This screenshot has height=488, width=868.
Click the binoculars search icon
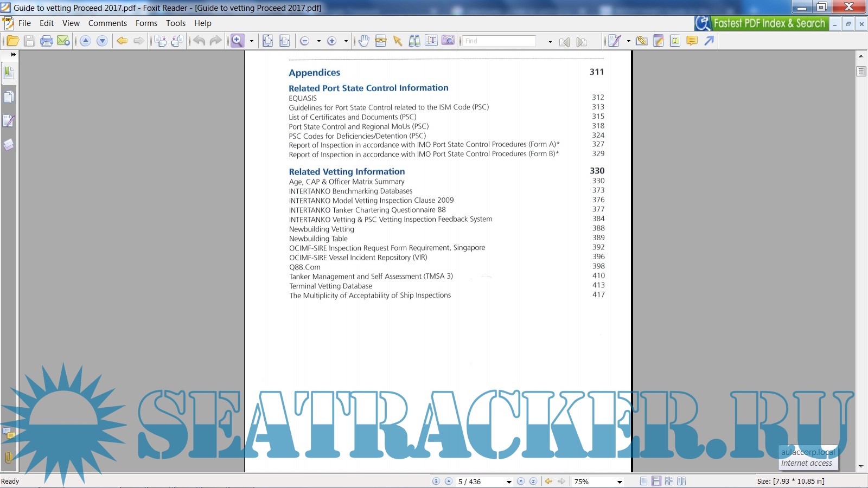(414, 41)
